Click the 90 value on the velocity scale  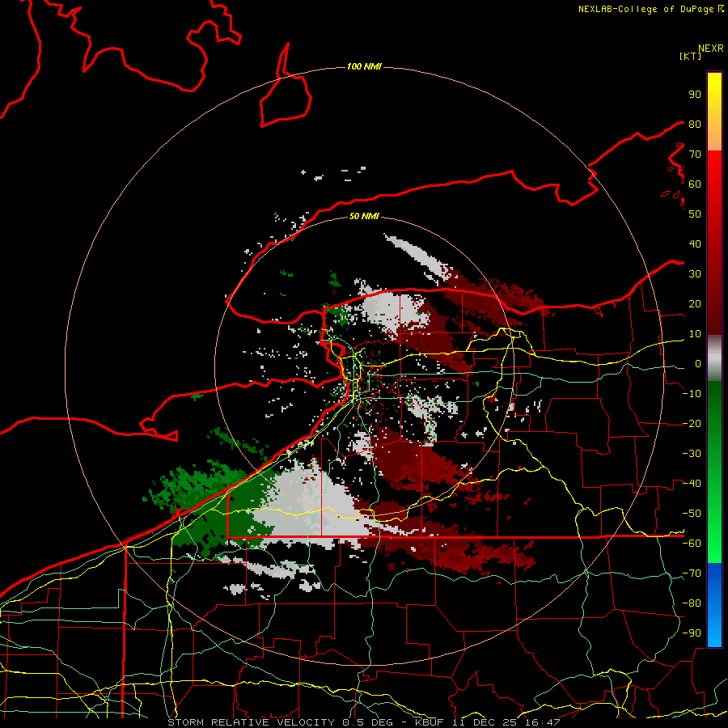[695, 95]
